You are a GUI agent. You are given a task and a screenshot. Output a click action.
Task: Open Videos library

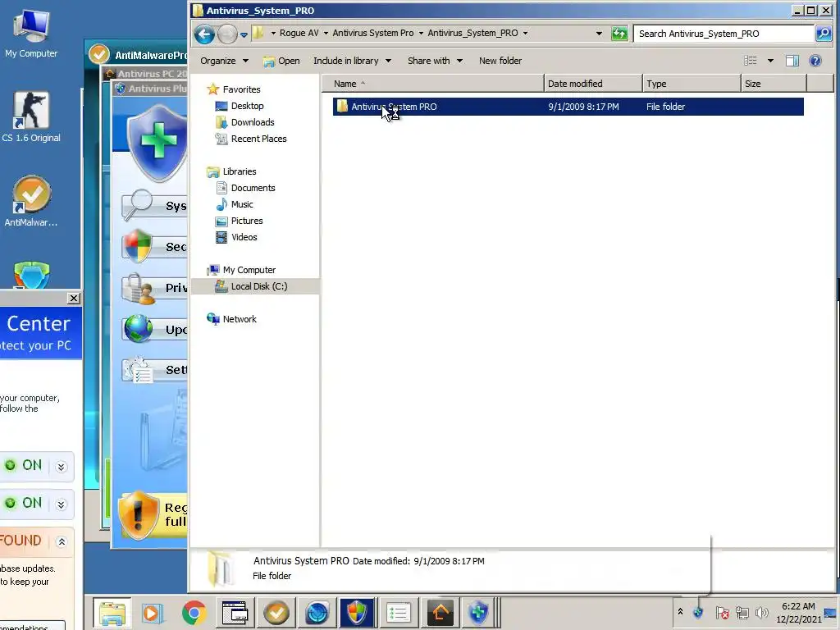point(236,237)
